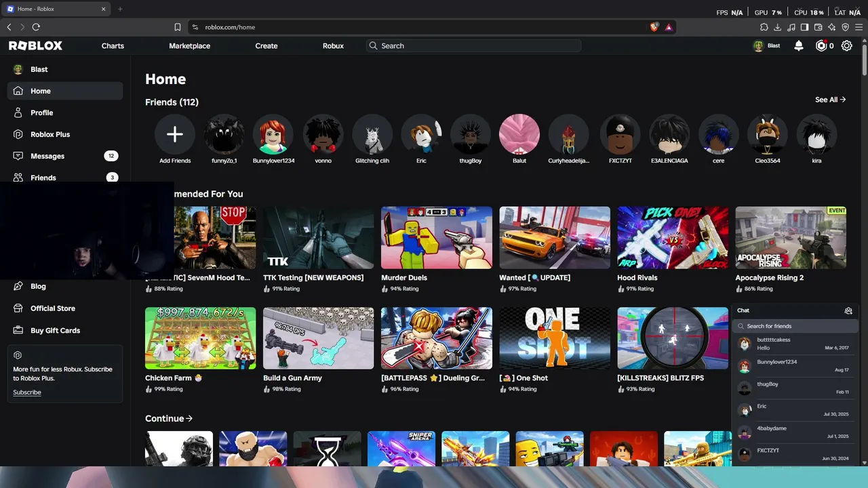Click the browser address bar URL
The image size is (868, 488).
tap(230, 27)
